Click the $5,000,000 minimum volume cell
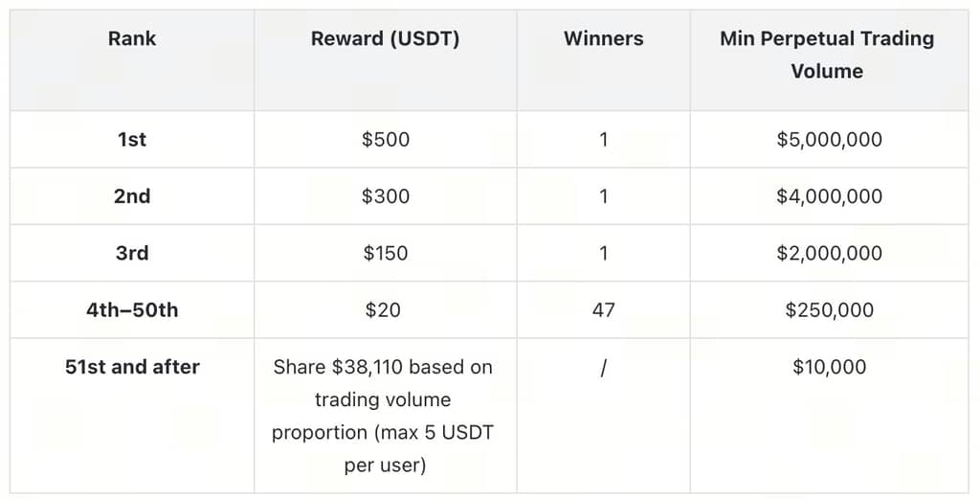980x500 pixels. (x=830, y=140)
